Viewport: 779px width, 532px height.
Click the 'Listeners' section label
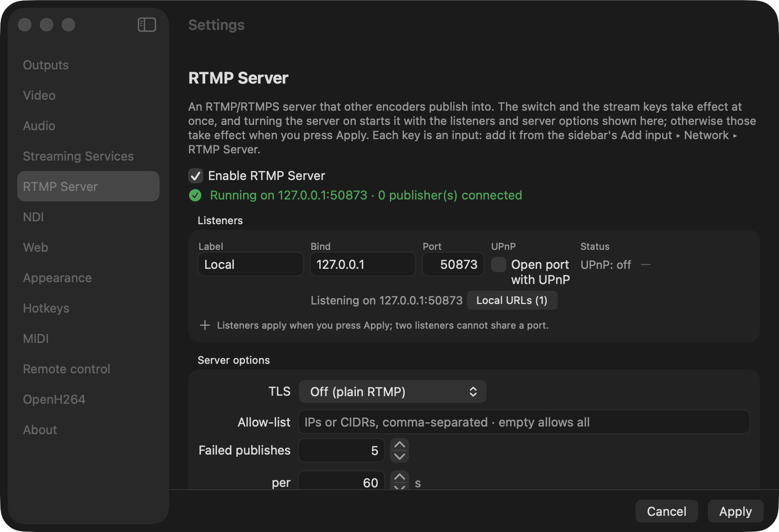coord(220,220)
